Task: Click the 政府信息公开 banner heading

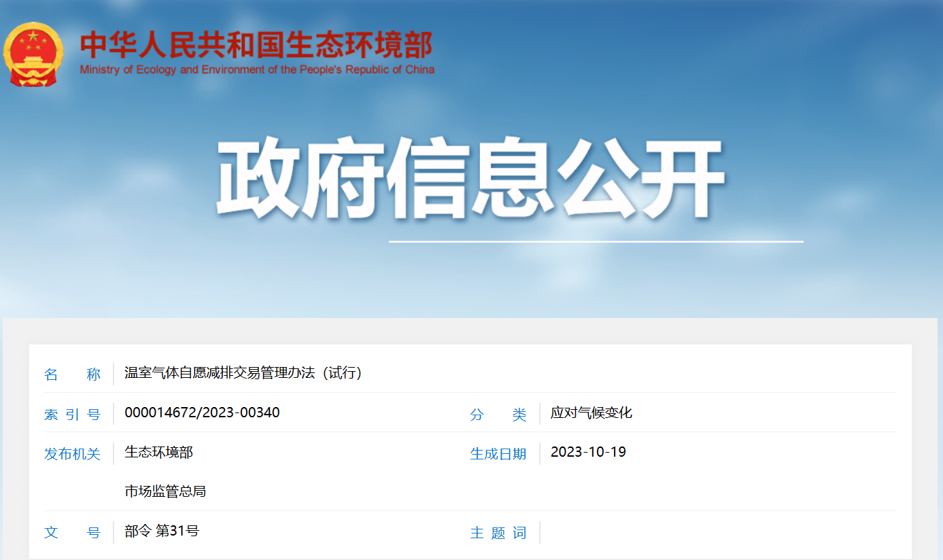Action: click(469, 179)
